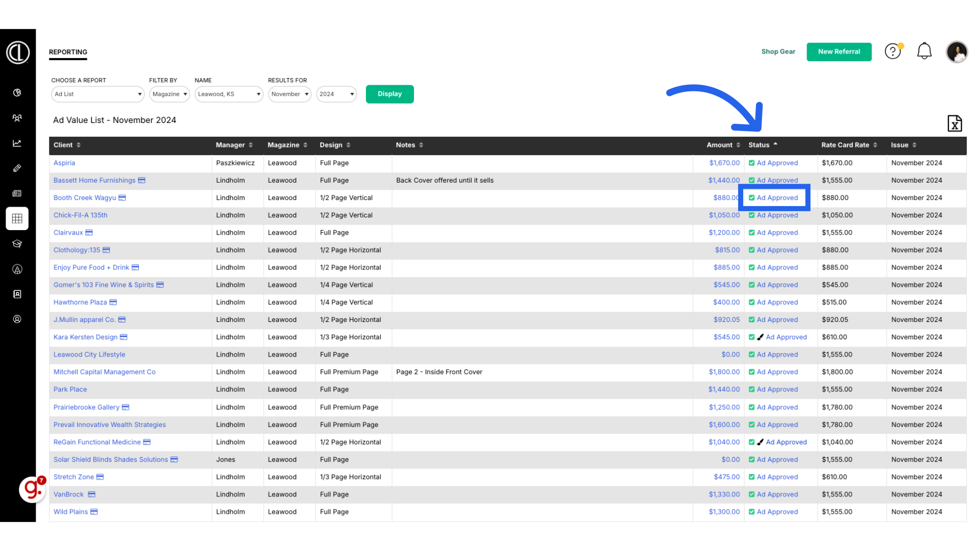Screen dimensions: 980x551
Task: Click the green Display button
Action: pos(389,94)
